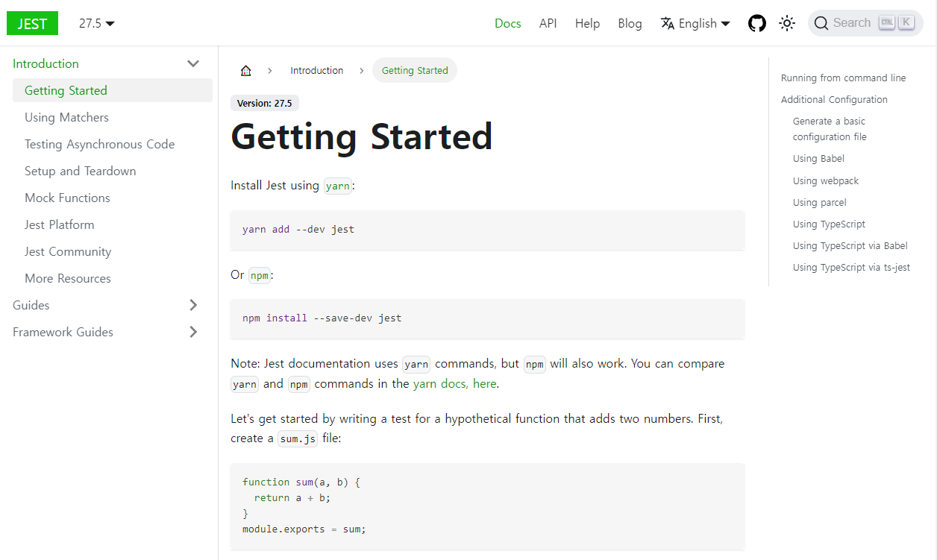Open Jest Community page

(68, 251)
